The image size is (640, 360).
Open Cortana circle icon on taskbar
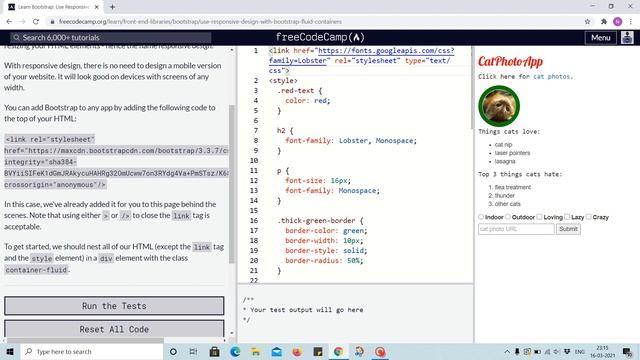point(173,351)
